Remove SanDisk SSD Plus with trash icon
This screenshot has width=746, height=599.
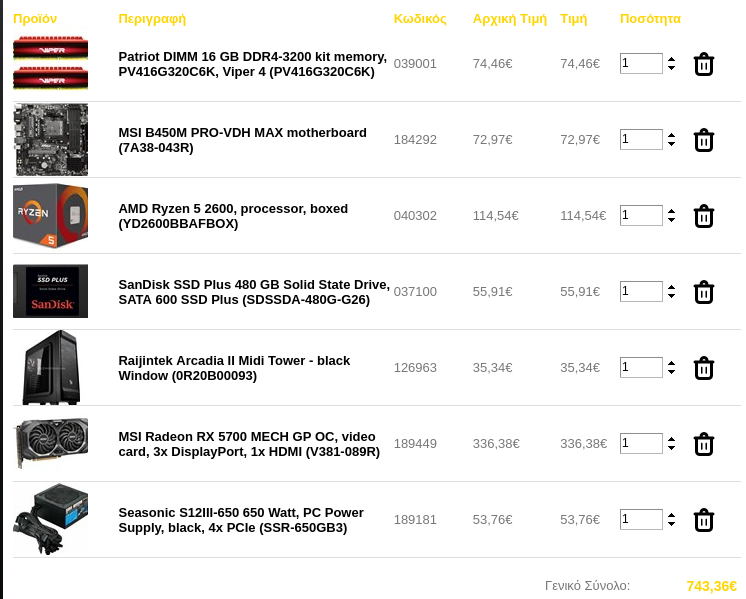click(704, 292)
